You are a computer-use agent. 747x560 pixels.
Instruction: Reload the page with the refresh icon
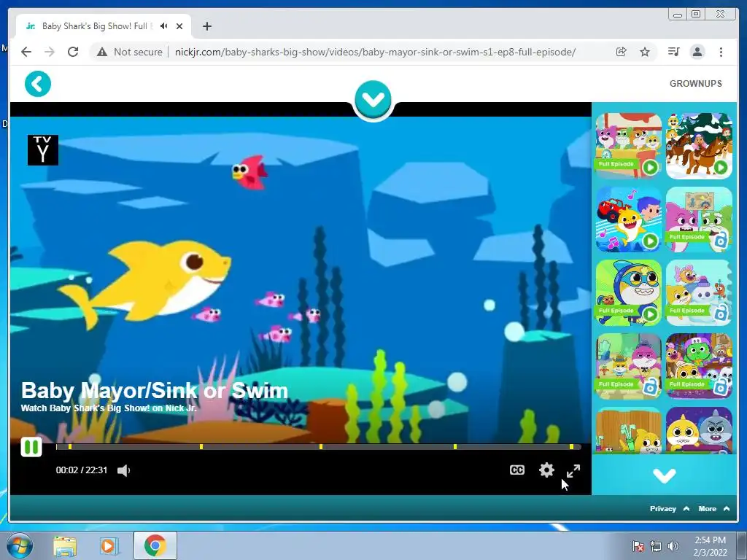click(73, 52)
